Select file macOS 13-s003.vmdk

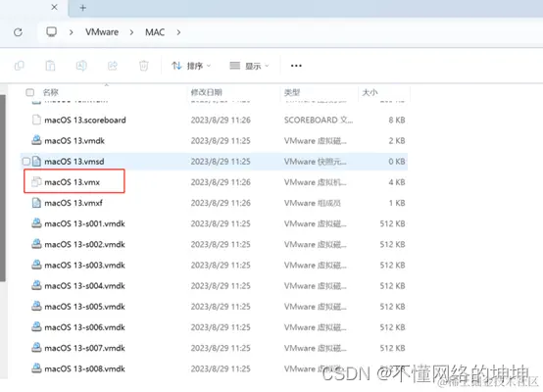point(85,266)
